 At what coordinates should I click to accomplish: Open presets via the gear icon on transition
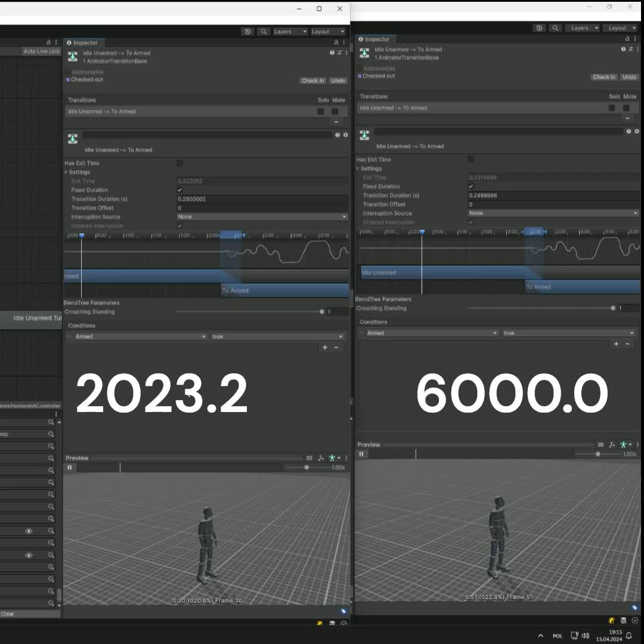coord(345,135)
